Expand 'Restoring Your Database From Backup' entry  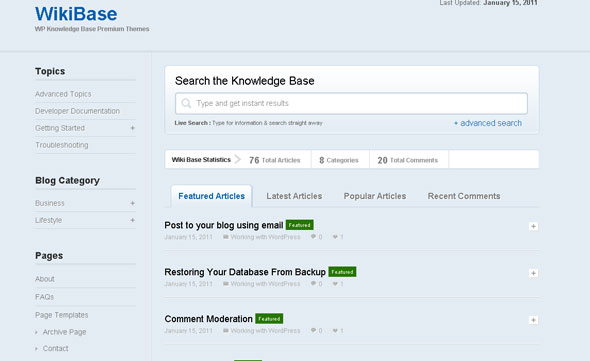(x=533, y=273)
